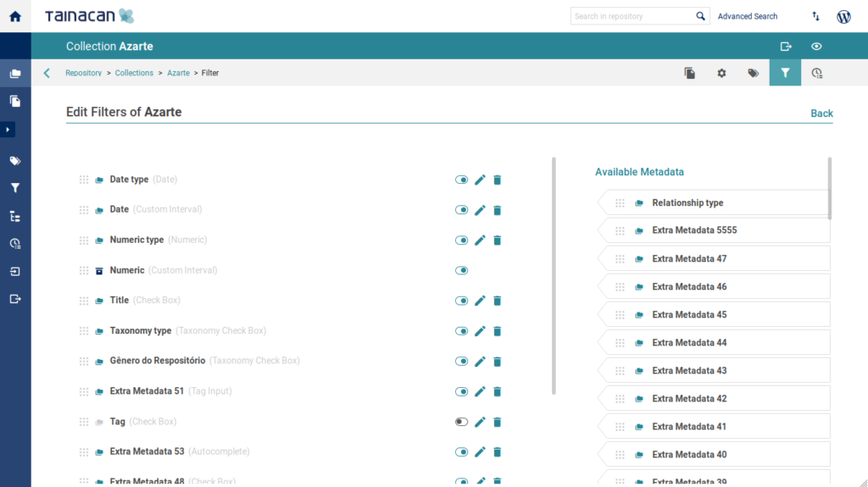Click the view collection eye icon
Image resolution: width=868 pixels, height=487 pixels.
816,47
